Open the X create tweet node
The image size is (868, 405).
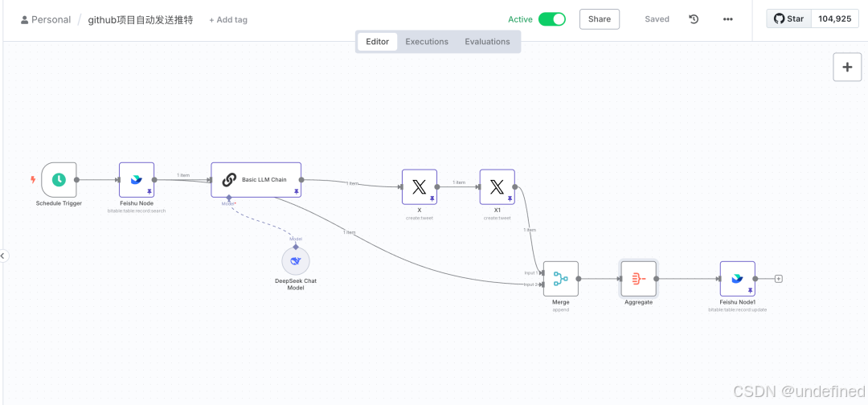[419, 187]
